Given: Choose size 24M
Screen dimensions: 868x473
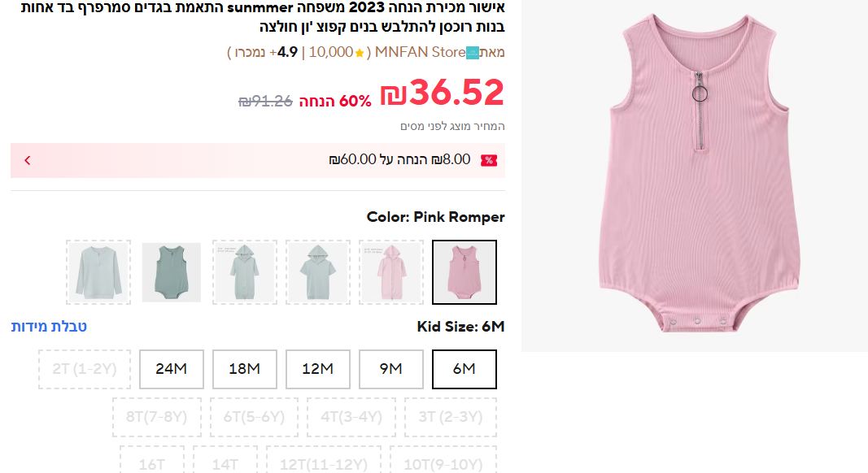Looking at the screenshot, I should click(x=171, y=369).
